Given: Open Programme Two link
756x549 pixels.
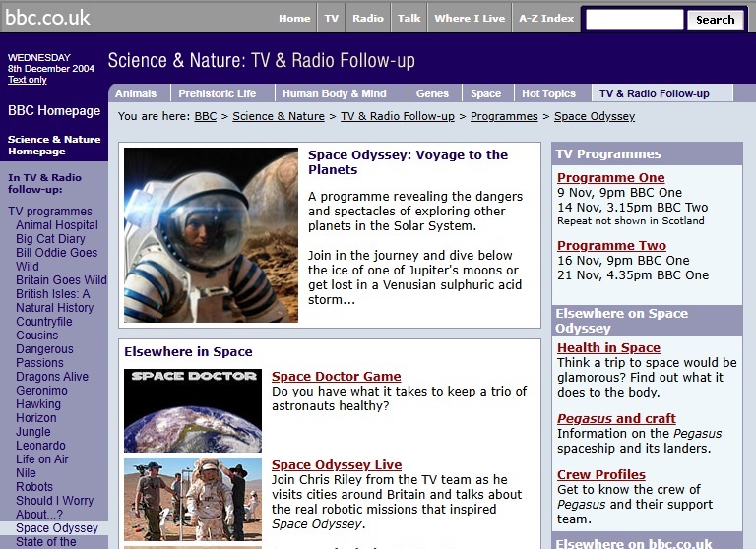Looking at the screenshot, I should click(611, 245).
